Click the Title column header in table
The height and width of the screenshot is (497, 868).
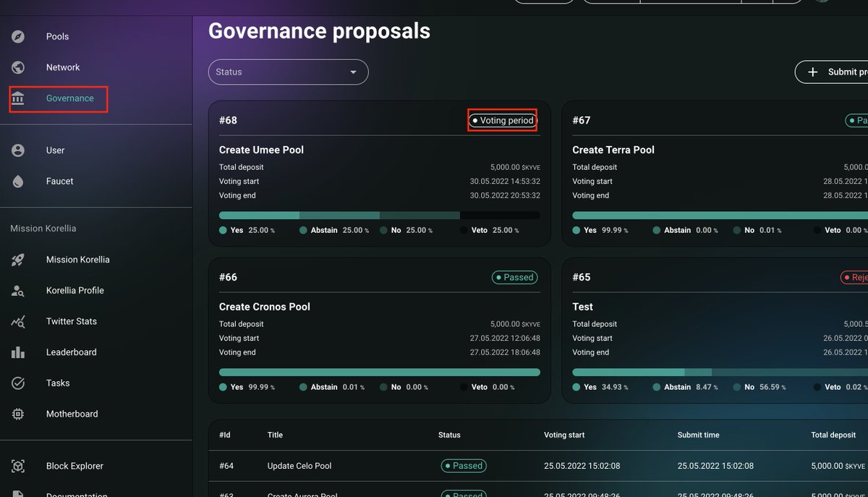tap(275, 435)
